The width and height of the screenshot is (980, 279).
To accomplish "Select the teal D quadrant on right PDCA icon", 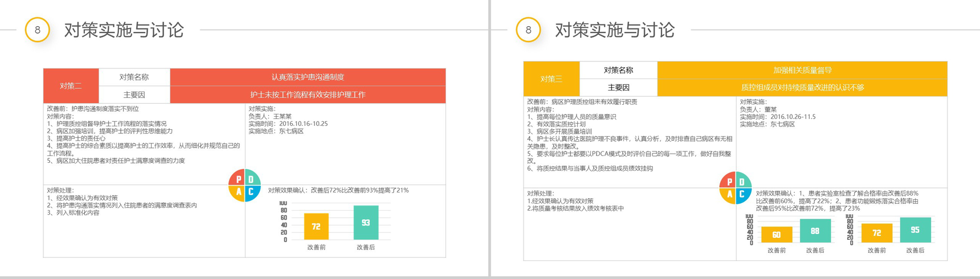I will pos(744,180).
